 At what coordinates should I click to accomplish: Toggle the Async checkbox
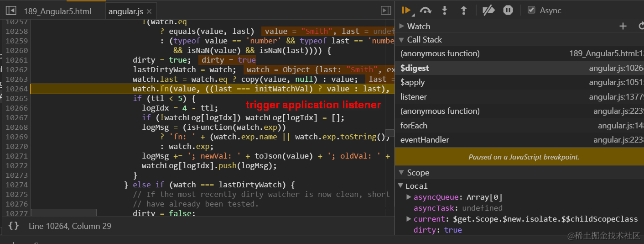[x=531, y=10]
